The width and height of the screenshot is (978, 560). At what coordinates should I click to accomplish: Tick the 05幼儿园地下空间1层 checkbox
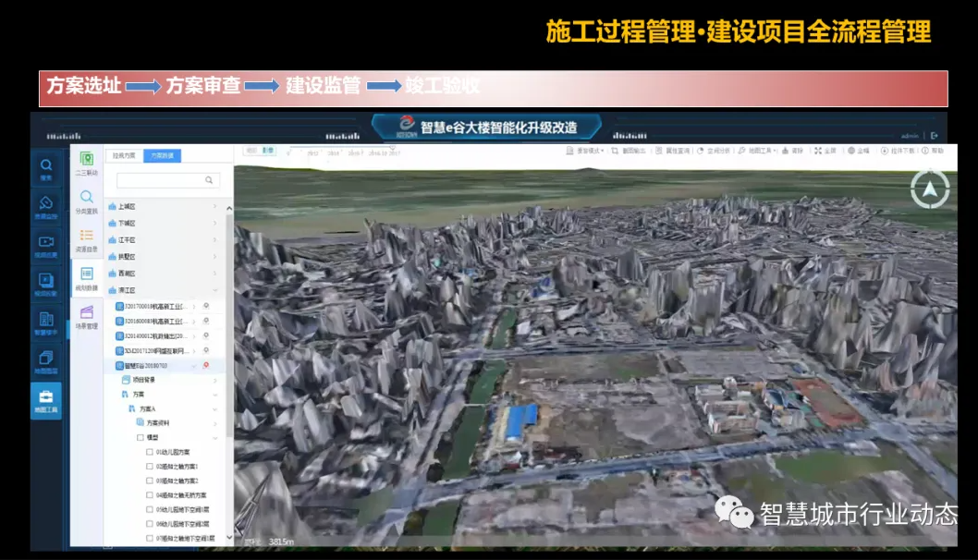coord(150,509)
